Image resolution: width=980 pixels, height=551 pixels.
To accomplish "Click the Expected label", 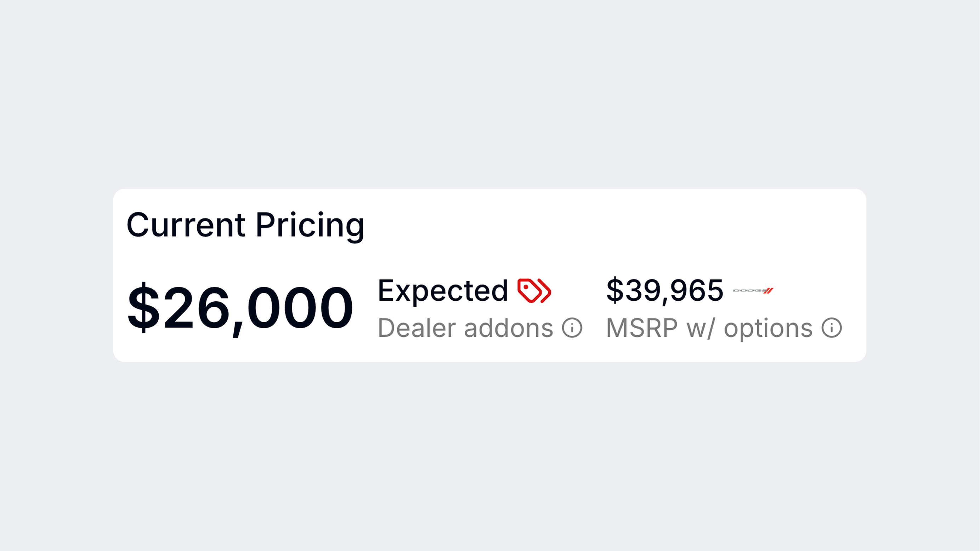I will click(x=443, y=291).
